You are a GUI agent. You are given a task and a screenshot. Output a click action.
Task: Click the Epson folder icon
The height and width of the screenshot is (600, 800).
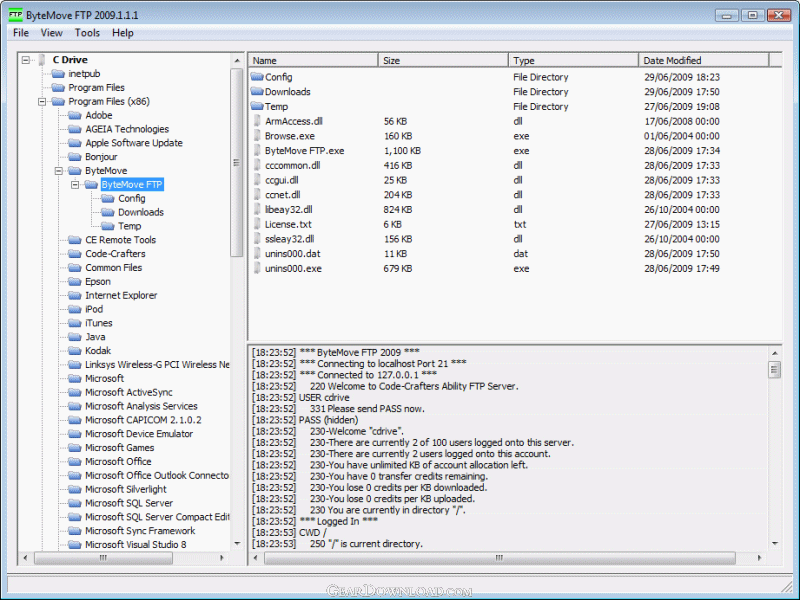coord(75,282)
